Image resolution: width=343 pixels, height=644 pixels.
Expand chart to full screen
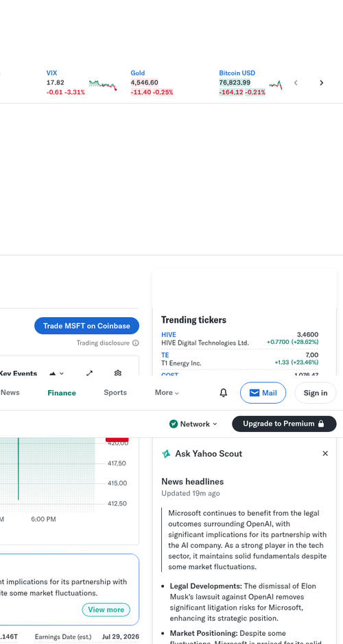click(89, 373)
